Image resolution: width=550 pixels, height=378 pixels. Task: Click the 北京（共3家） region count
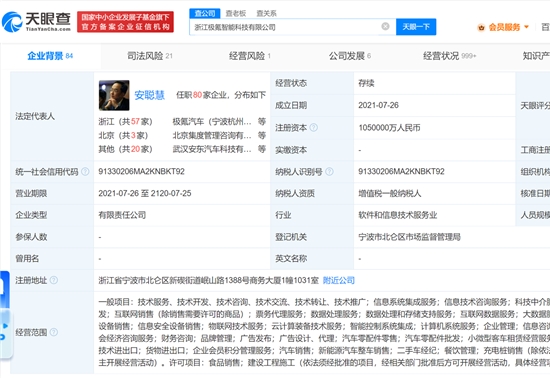point(123,135)
